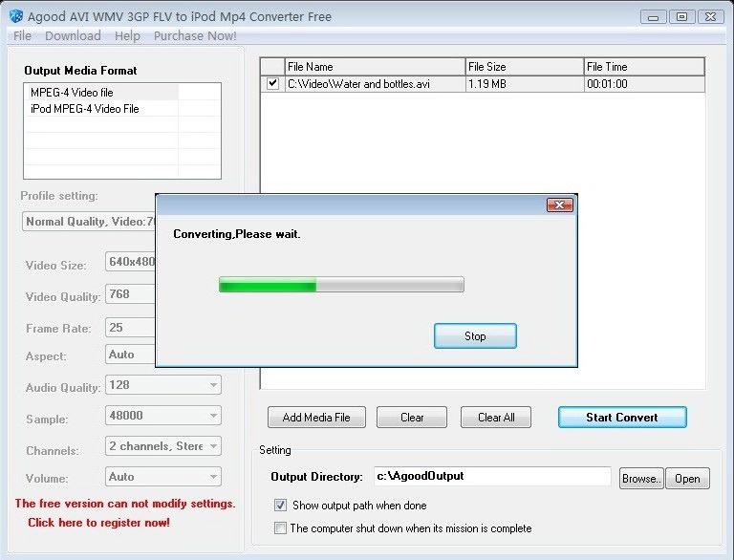Browse for an output directory
The height and width of the screenshot is (560, 734).
point(641,479)
